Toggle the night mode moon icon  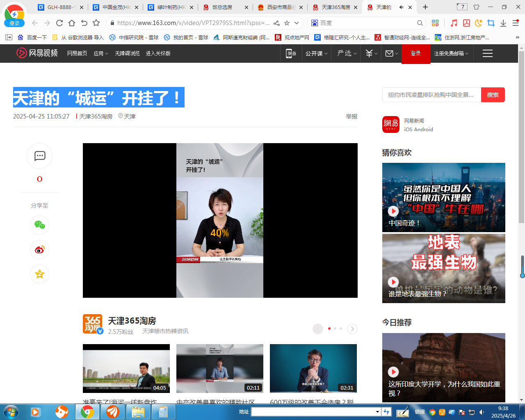[x=478, y=23]
